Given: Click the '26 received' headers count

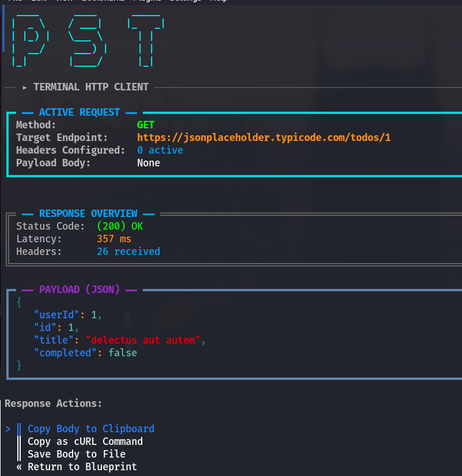Looking at the screenshot, I should (128, 252).
